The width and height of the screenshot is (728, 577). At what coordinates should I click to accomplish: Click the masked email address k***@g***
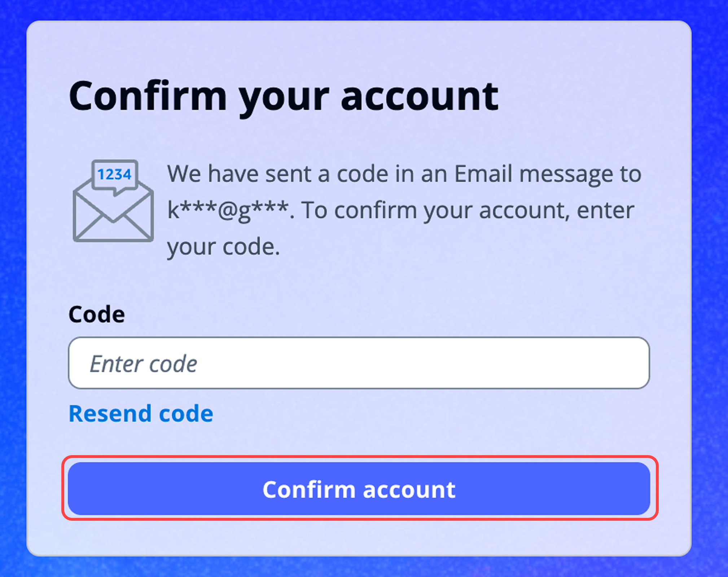click(x=227, y=209)
